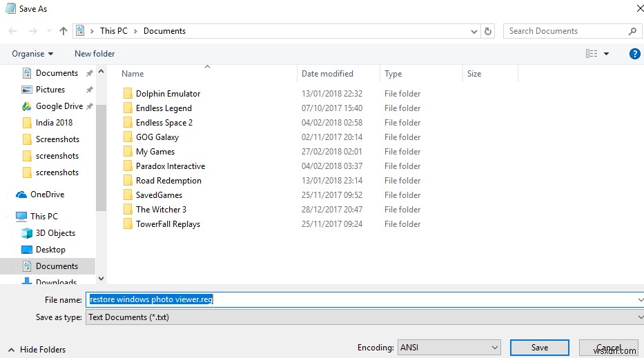Select the Endless Legend folder icon

pos(128,108)
